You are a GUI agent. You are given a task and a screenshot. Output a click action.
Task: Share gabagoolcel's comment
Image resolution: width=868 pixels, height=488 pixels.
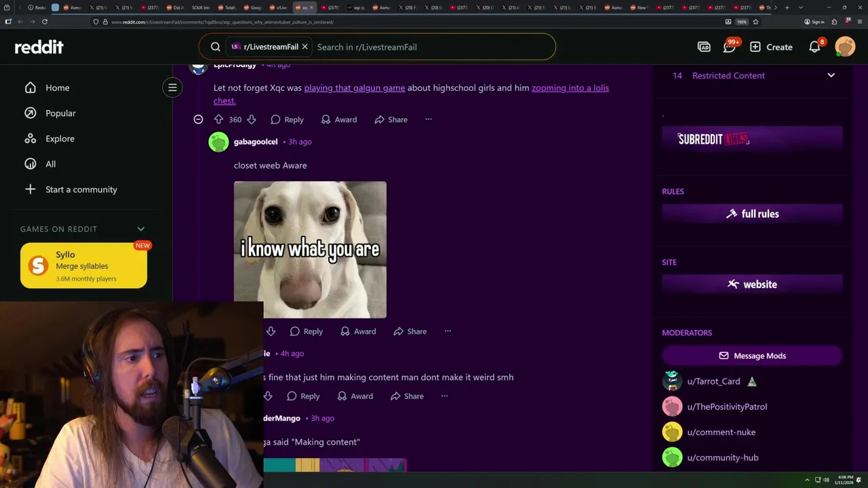pyautogui.click(x=410, y=331)
